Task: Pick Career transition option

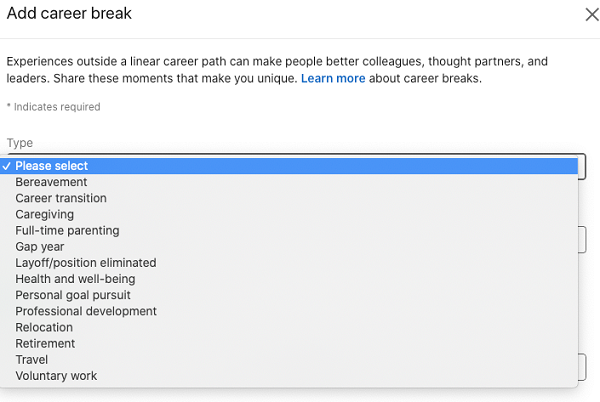Action: pyautogui.click(x=289, y=198)
